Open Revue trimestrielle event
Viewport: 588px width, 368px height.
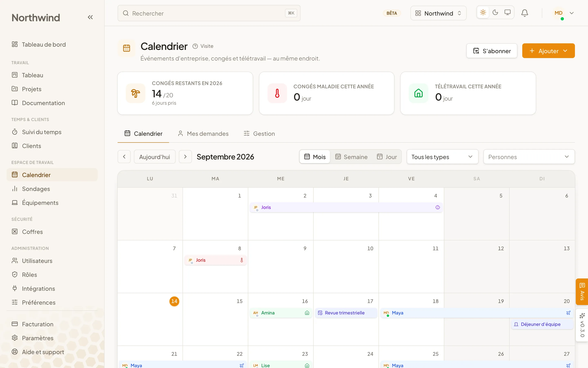(x=346, y=313)
